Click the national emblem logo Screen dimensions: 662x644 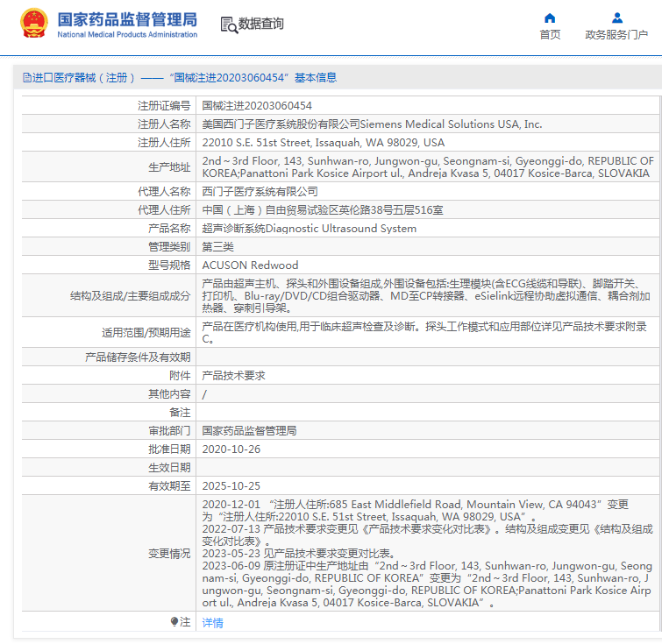pos(34,23)
